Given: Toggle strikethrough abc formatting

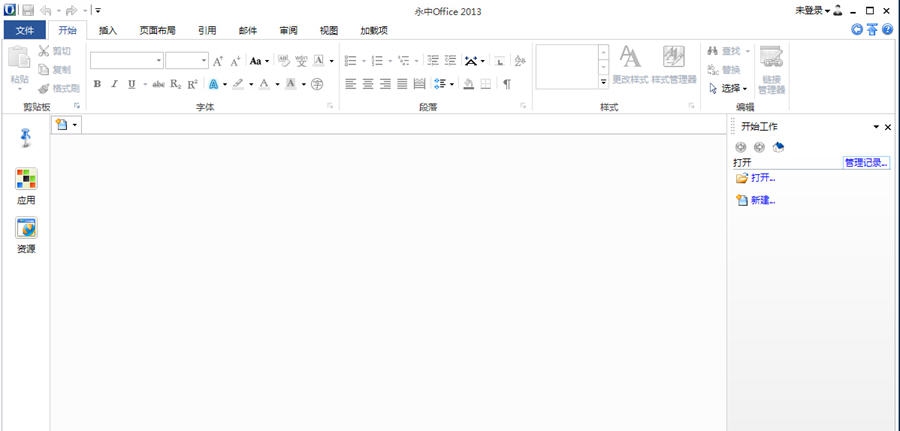Looking at the screenshot, I should tap(158, 84).
